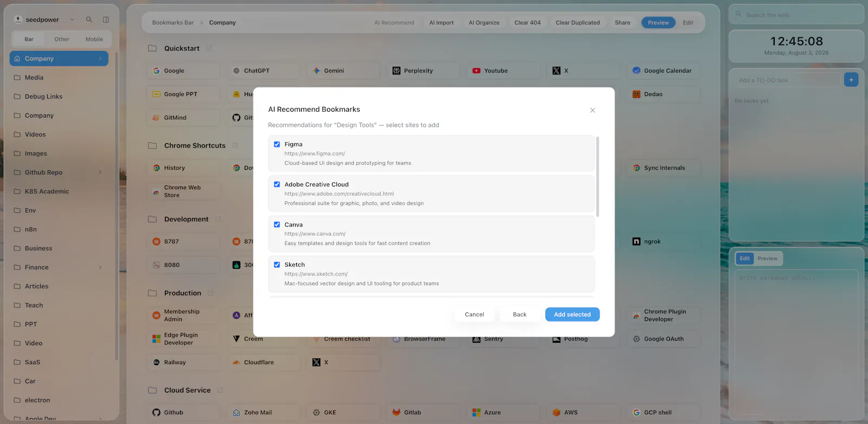Open the Zoho Mail bookmark icon
Viewport: 868px width, 424px height.
click(x=237, y=412)
